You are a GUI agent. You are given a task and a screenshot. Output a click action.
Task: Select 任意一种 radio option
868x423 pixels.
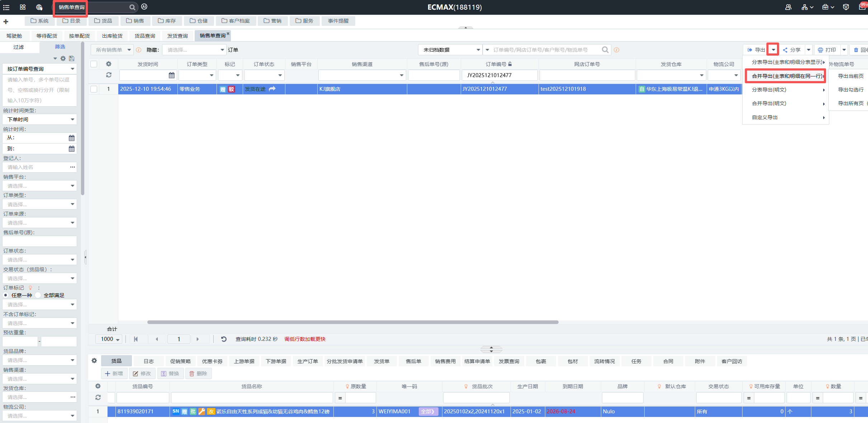pos(6,295)
